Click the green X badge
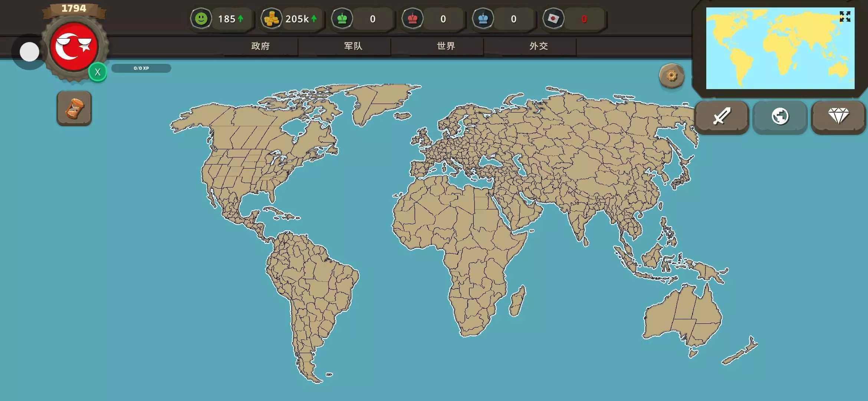This screenshot has height=401, width=868. pyautogui.click(x=98, y=72)
